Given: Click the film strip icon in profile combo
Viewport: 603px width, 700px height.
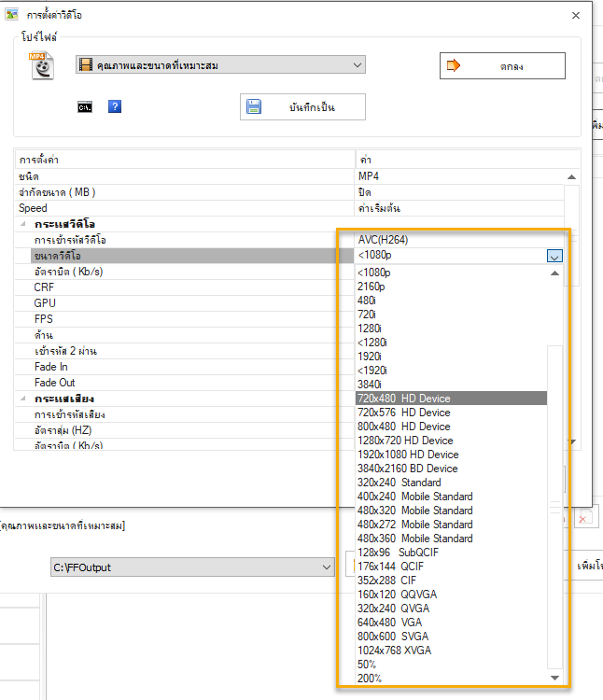Looking at the screenshot, I should click(87, 65).
